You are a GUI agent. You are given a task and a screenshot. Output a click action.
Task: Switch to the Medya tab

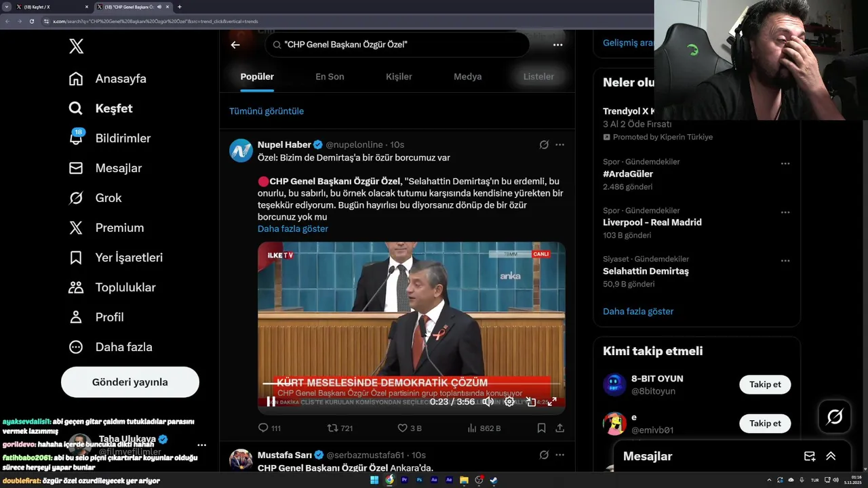(467, 77)
